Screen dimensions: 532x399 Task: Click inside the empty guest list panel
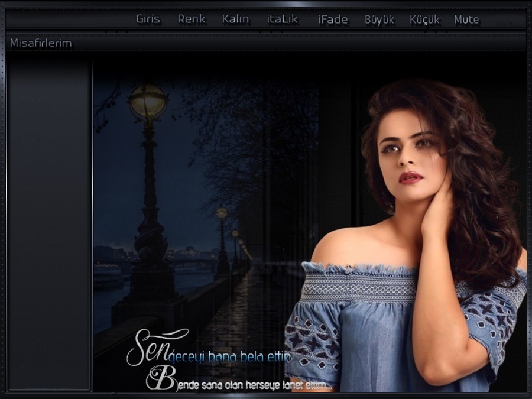(49, 225)
